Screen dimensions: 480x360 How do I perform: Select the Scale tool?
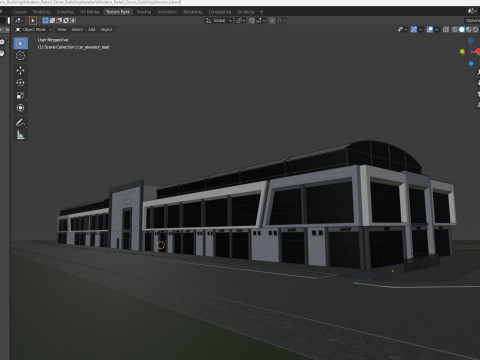coord(21,95)
